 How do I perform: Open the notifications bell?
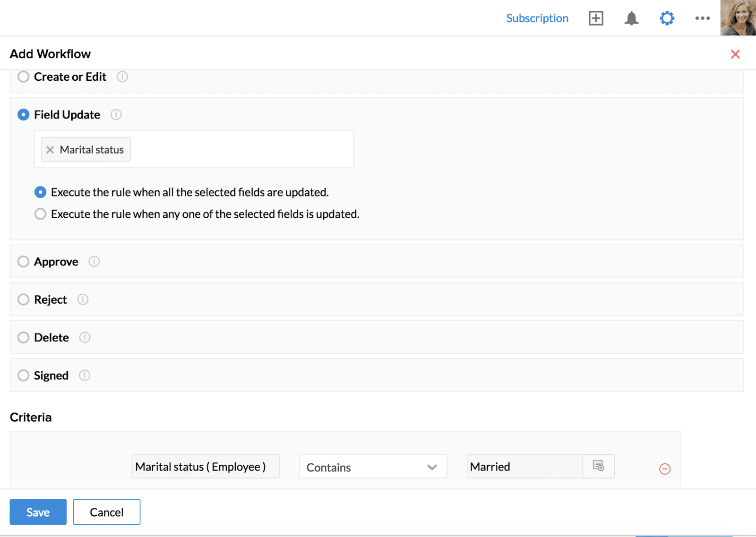(x=631, y=18)
